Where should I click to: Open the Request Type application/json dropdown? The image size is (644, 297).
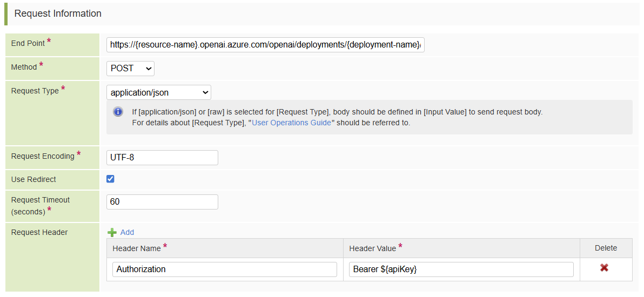pyautogui.click(x=158, y=92)
